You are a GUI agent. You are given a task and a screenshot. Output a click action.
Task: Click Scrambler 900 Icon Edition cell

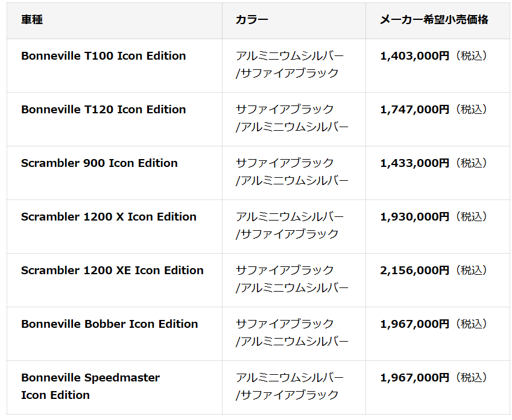[x=100, y=163]
